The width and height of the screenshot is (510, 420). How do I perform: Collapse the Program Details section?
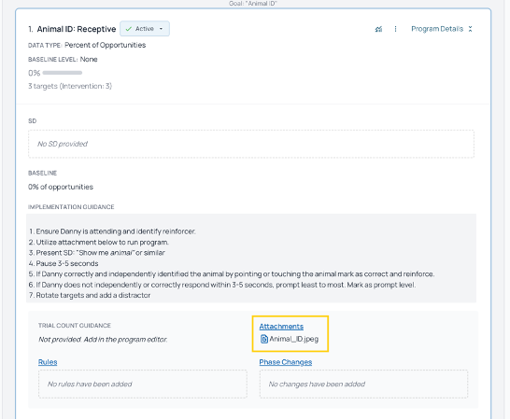coord(442,29)
